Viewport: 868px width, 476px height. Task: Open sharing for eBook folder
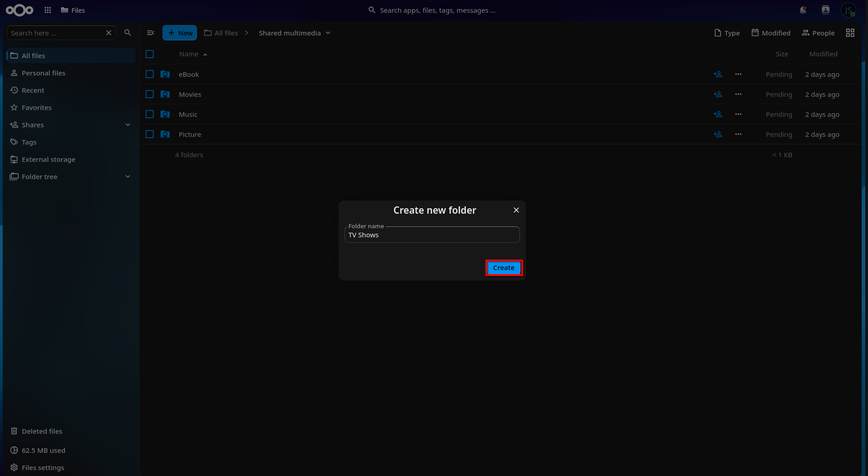(x=718, y=74)
